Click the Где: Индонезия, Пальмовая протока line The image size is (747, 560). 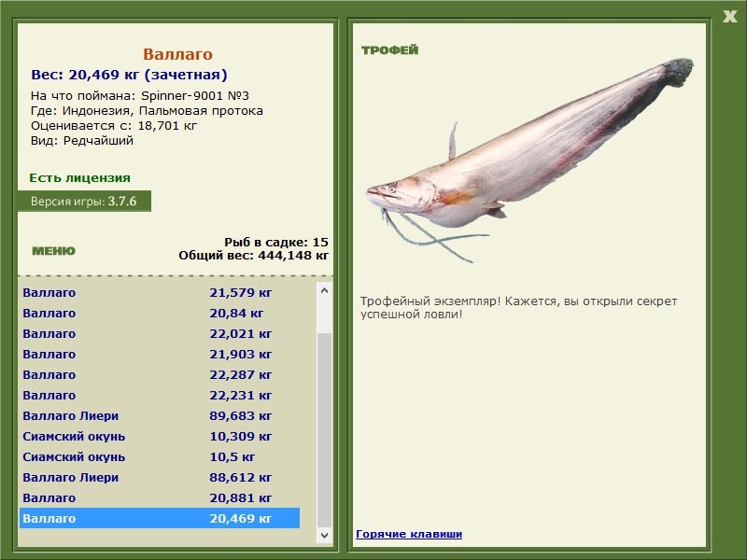pos(147,111)
